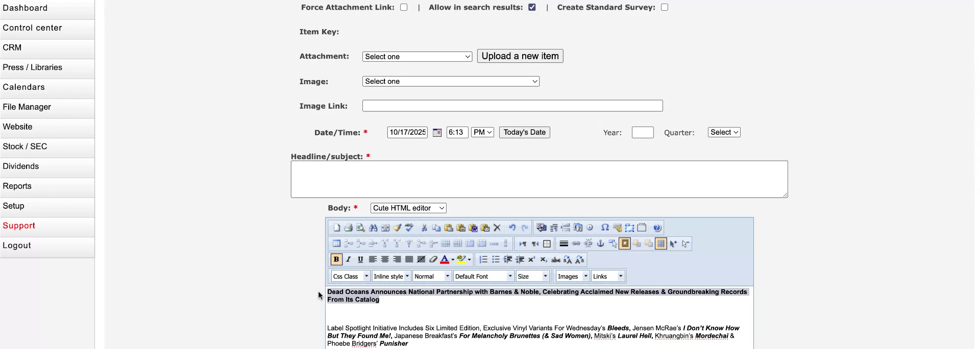980x349 pixels.
Task: Open the yellow highlight color picker
Action: click(x=461, y=260)
